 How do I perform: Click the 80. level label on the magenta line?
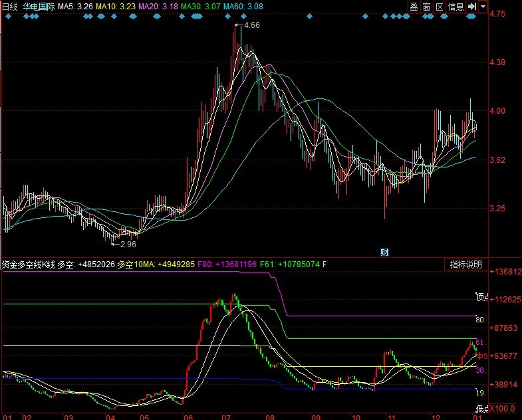pos(481,320)
